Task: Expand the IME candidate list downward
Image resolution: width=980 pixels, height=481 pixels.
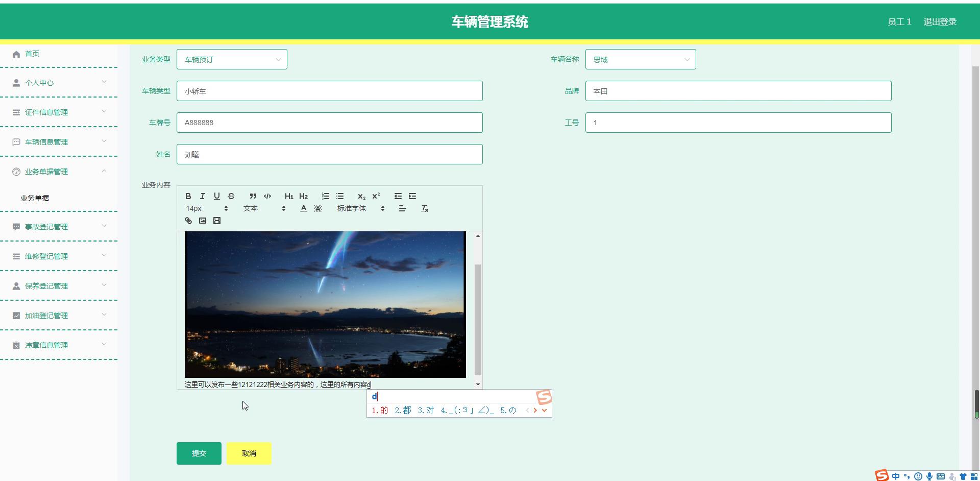Action: point(545,410)
